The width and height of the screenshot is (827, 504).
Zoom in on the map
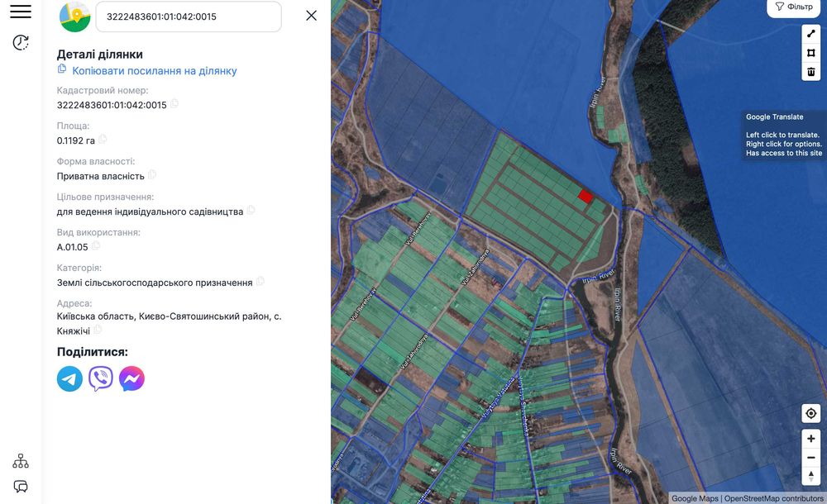coord(811,439)
